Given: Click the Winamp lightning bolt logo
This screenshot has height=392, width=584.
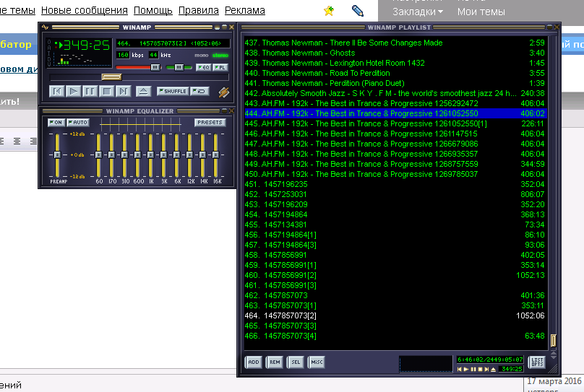Looking at the screenshot, I should click(223, 92).
